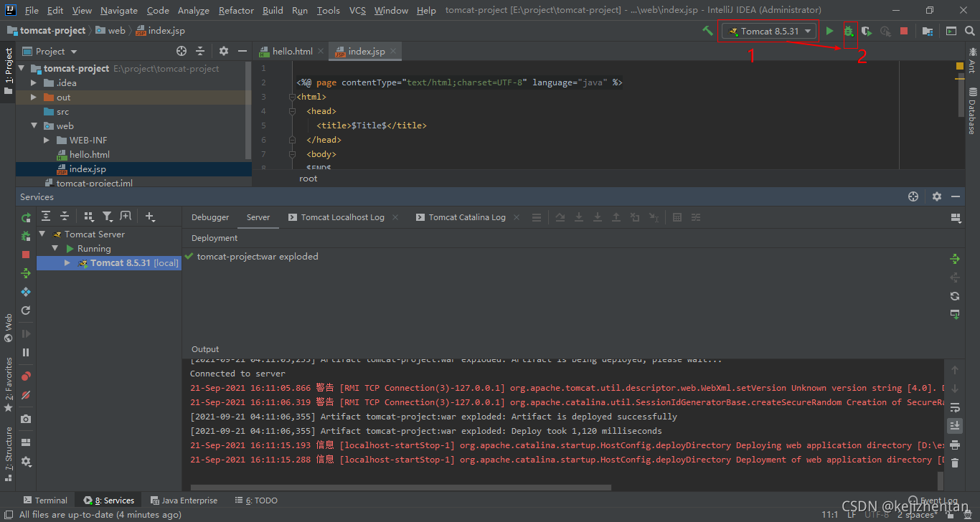Click the editor vertical scrollbar
The height and width of the screenshot is (522, 980).
(961, 95)
